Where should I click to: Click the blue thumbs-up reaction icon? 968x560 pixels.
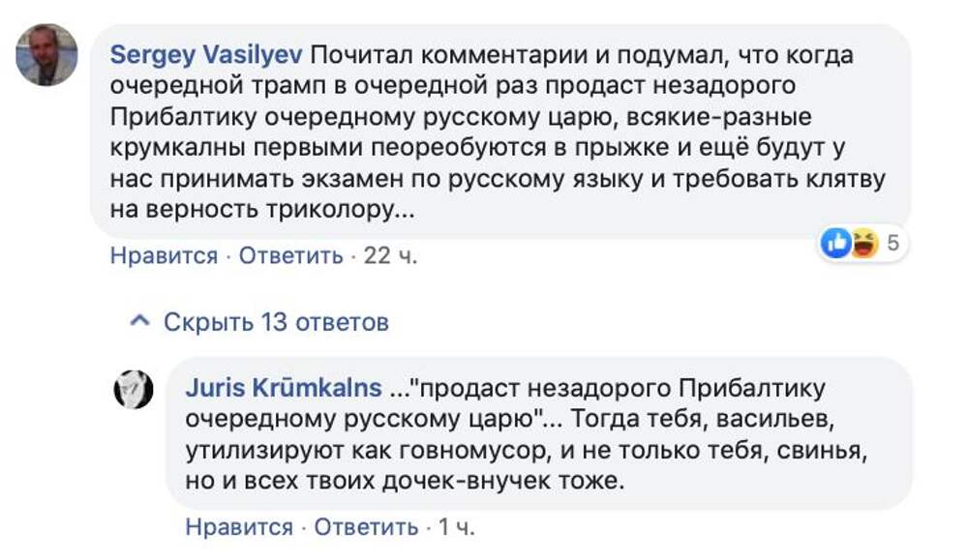pyautogui.click(x=835, y=244)
